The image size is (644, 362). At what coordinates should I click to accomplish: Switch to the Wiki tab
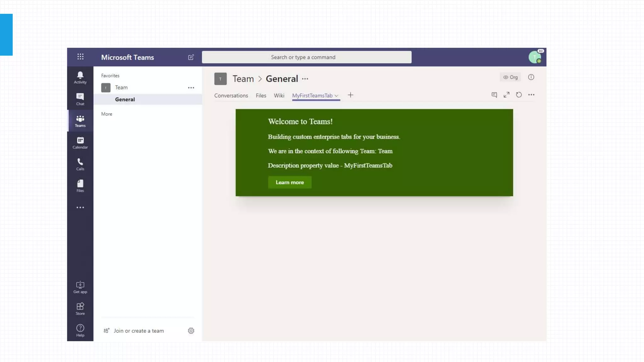[x=279, y=96]
